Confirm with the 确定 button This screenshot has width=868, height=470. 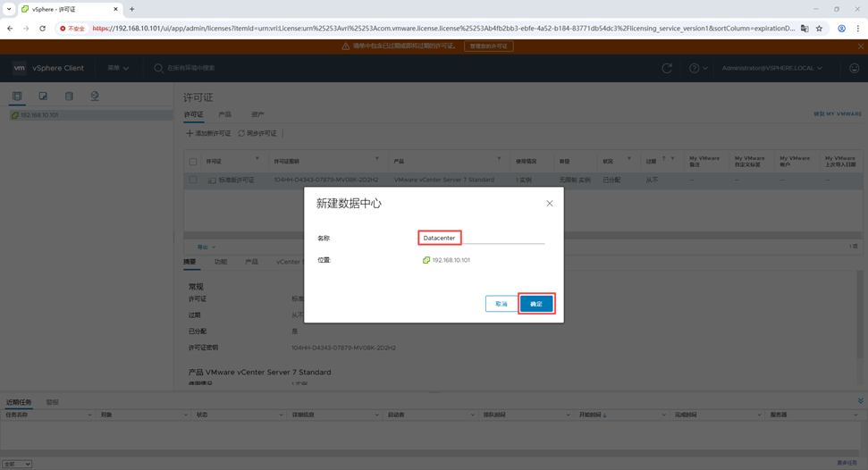click(536, 304)
